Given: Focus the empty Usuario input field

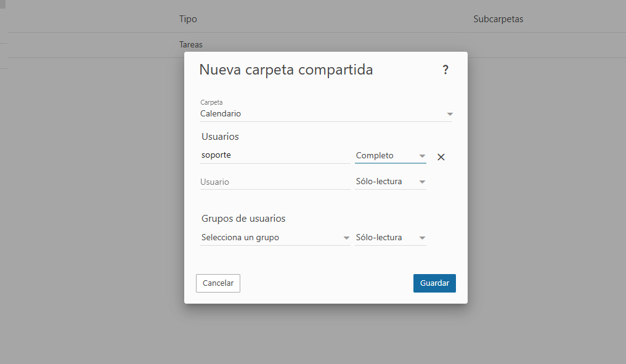Looking at the screenshot, I should pos(275,182).
